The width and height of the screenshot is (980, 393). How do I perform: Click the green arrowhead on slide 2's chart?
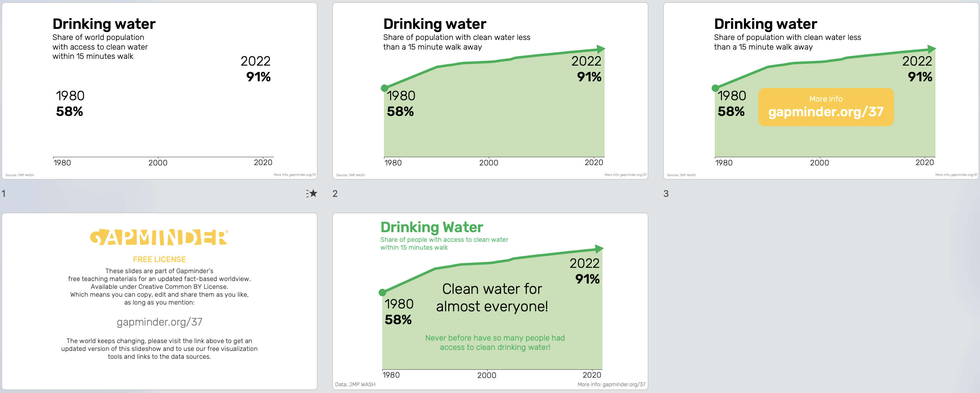(x=601, y=49)
